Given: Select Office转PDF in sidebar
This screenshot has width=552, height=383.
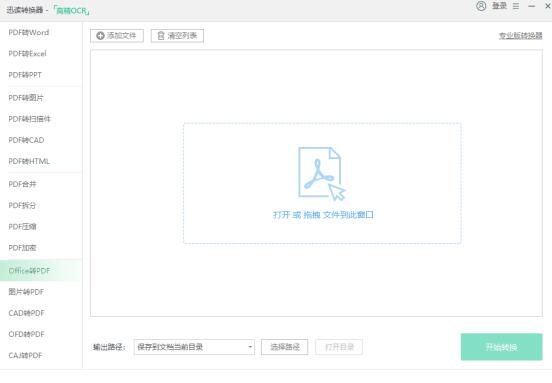Looking at the screenshot, I should click(40, 270).
